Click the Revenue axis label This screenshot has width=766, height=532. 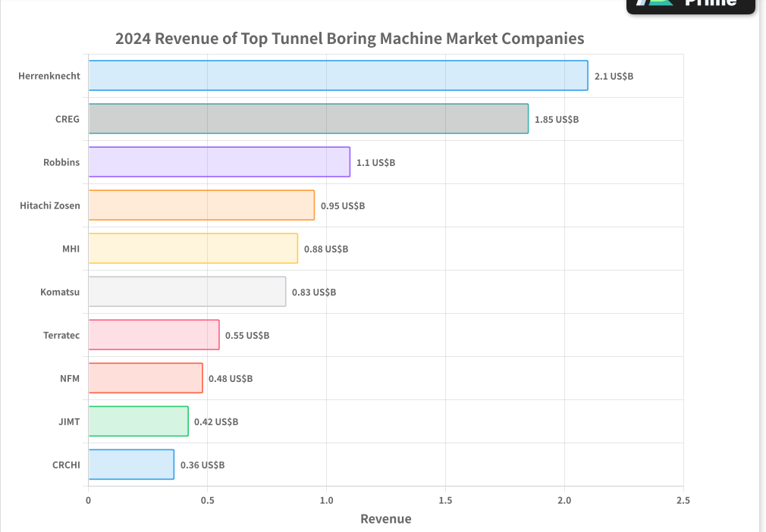coord(385,519)
